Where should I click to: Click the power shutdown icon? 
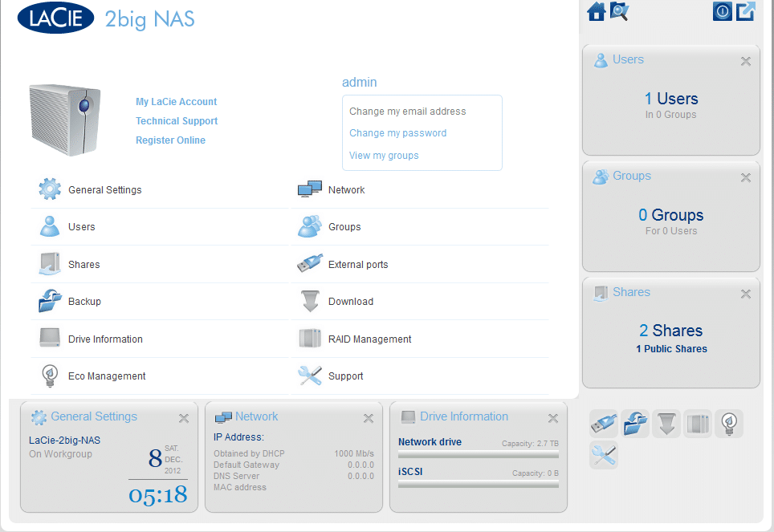[x=722, y=11]
